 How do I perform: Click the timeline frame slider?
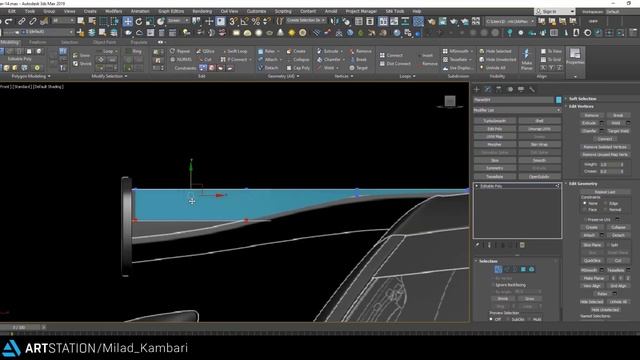coord(20,327)
